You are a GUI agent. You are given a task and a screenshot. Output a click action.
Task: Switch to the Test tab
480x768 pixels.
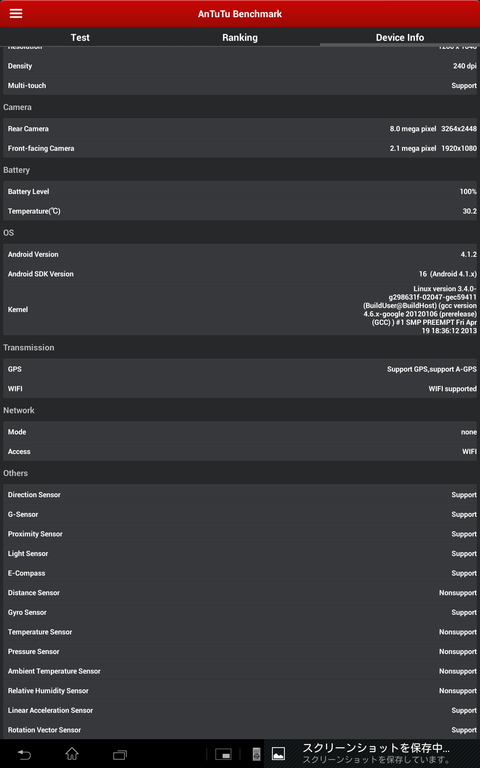point(80,37)
